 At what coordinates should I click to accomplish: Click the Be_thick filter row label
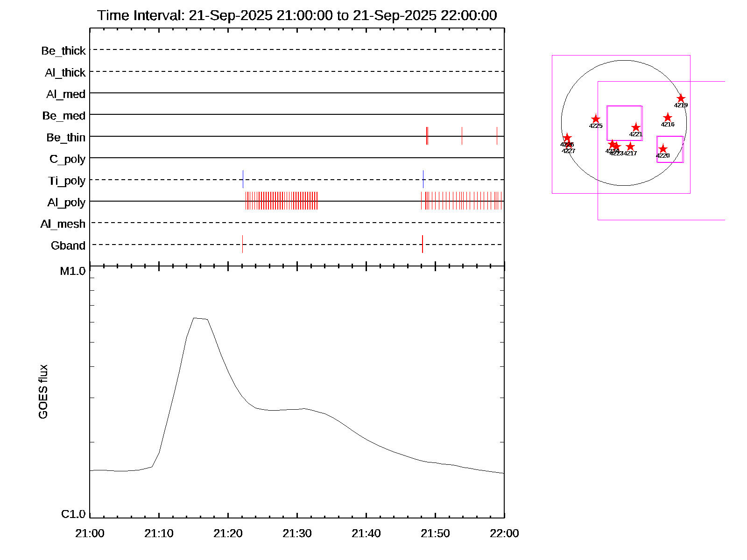pyautogui.click(x=63, y=50)
